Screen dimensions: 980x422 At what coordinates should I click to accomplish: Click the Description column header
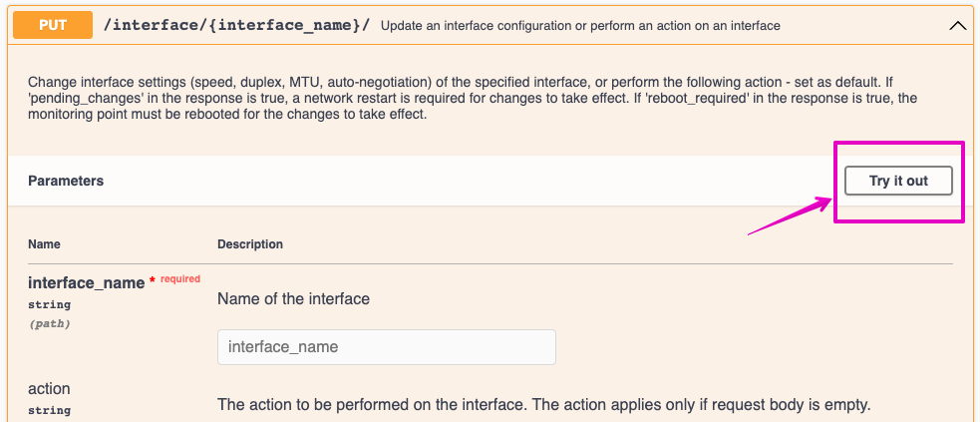coord(250,244)
